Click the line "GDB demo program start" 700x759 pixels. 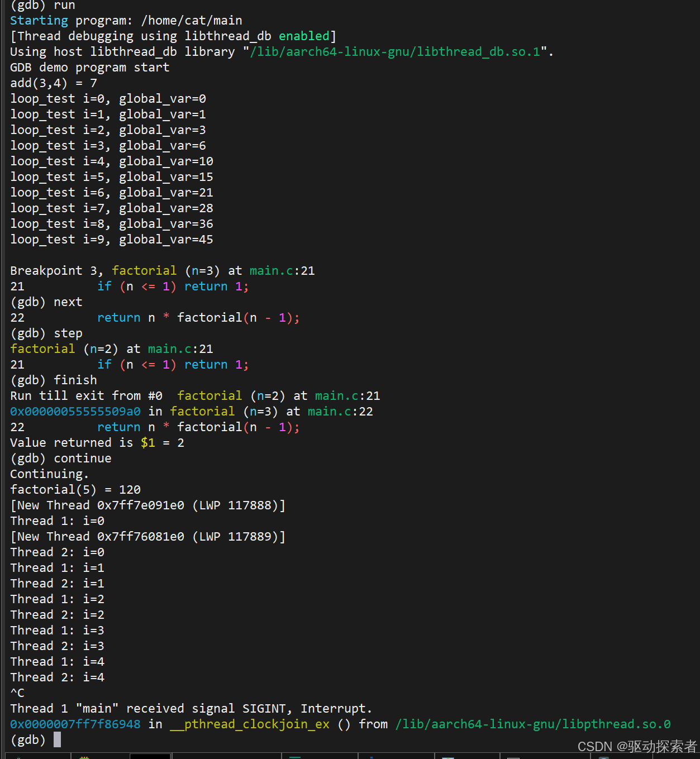coord(90,68)
